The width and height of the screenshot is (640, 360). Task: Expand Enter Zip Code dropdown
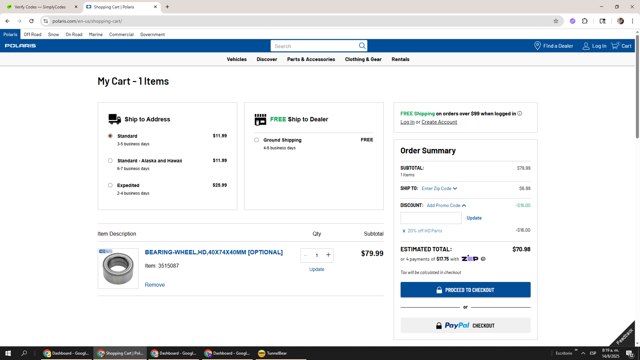click(x=439, y=189)
